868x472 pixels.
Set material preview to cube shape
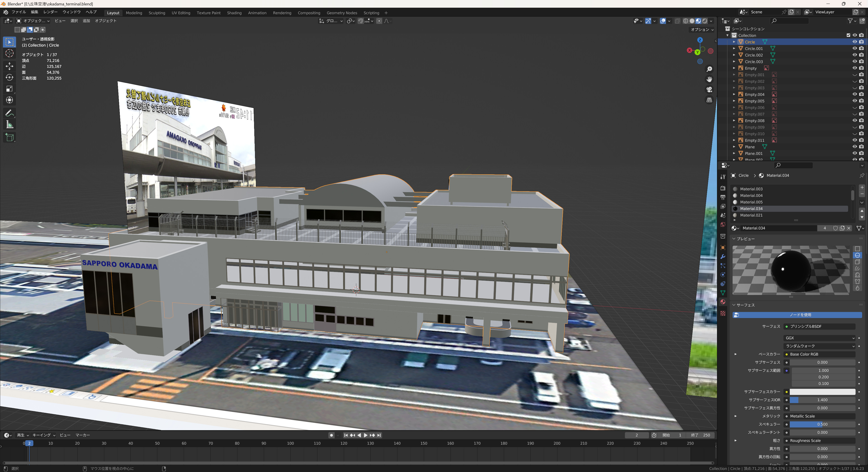click(x=858, y=262)
